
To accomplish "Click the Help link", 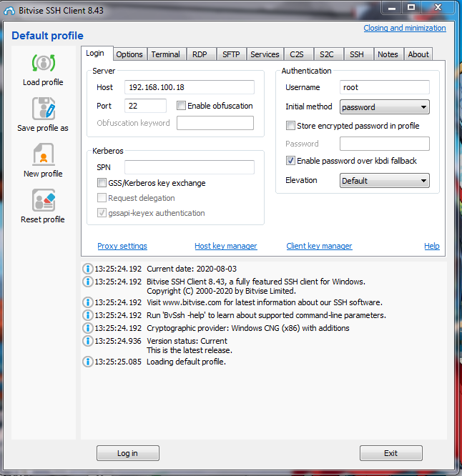I will (432, 246).
